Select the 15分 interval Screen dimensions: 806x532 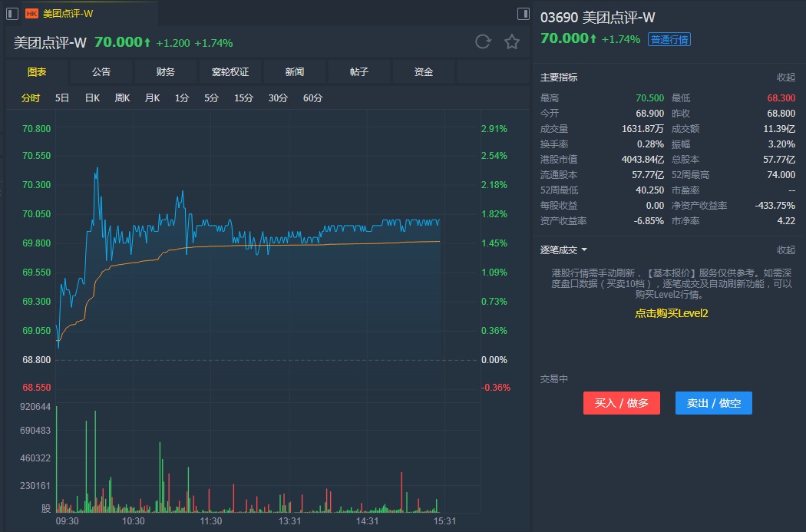pos(243,97)
